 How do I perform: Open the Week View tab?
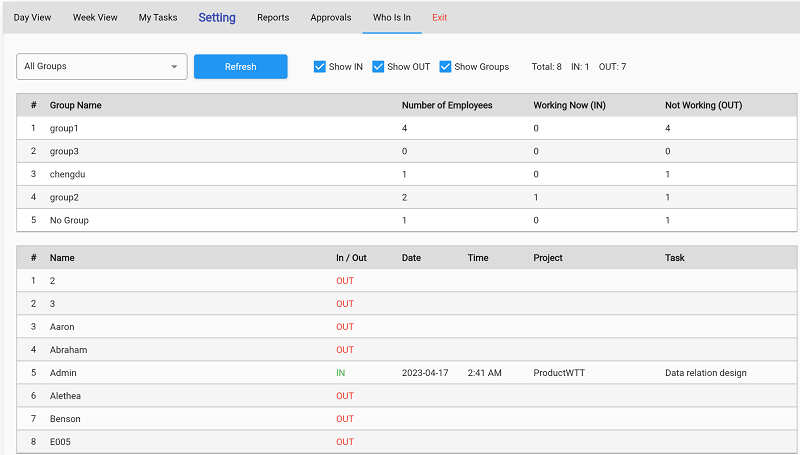click(x=95, y=17)
